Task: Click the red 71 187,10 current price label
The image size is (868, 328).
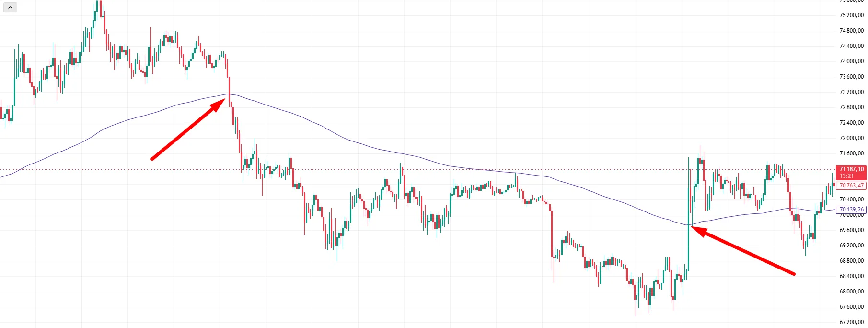Action: (851, 169)
